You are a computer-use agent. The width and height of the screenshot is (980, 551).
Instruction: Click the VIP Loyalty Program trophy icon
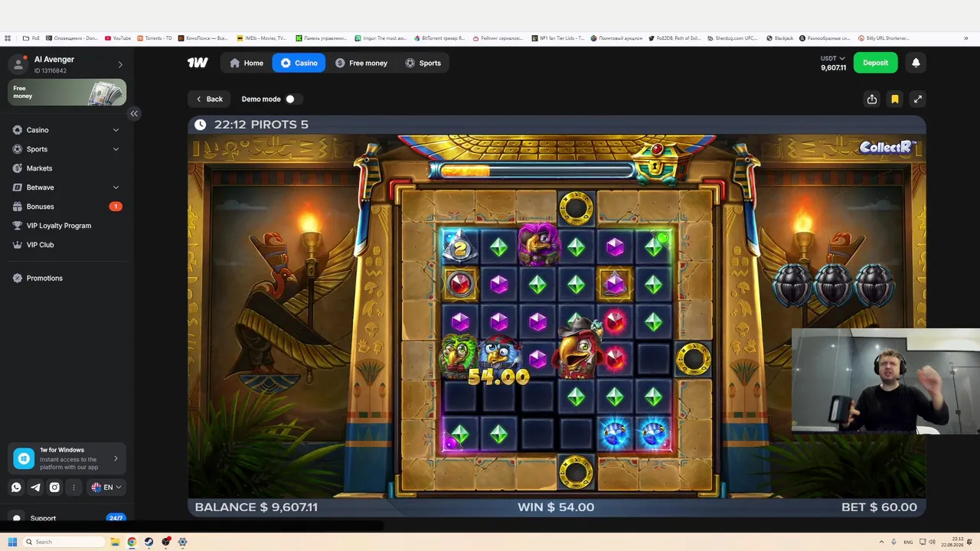18,226
